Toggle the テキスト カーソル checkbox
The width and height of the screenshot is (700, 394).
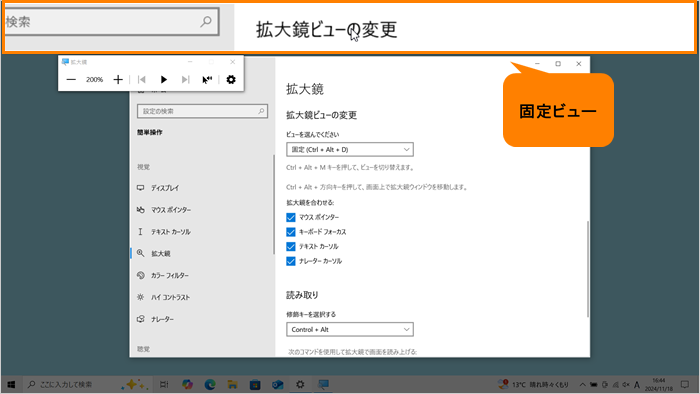coord(291,246)
